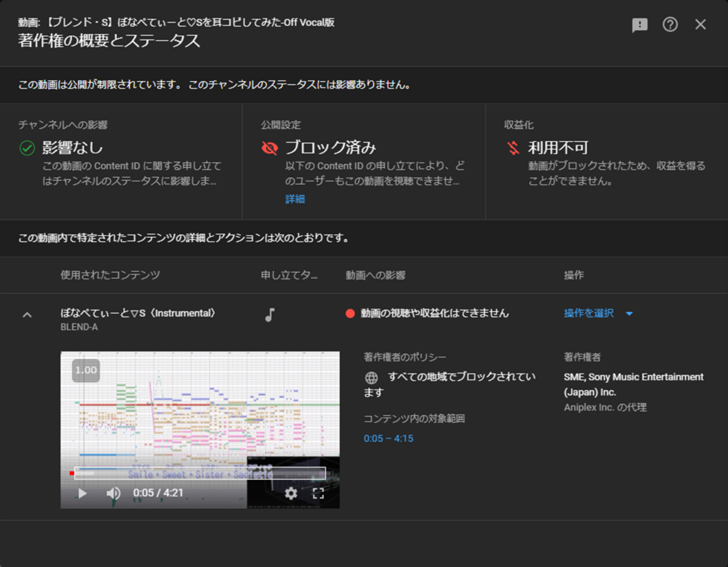
Task: Click the send feedback icon
Action: coord(640,25)
